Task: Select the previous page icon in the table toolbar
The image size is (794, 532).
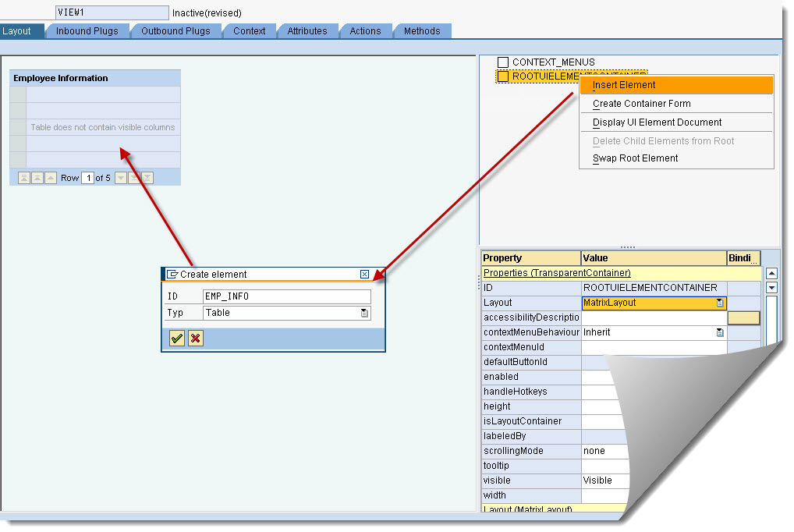Action: click(x=37, y=178)
